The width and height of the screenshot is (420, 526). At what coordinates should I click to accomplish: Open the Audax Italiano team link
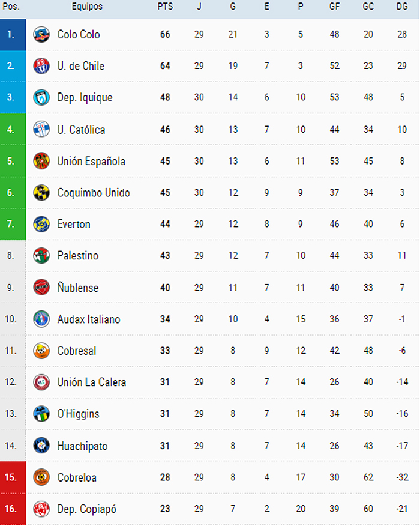(x=89, y=319)
